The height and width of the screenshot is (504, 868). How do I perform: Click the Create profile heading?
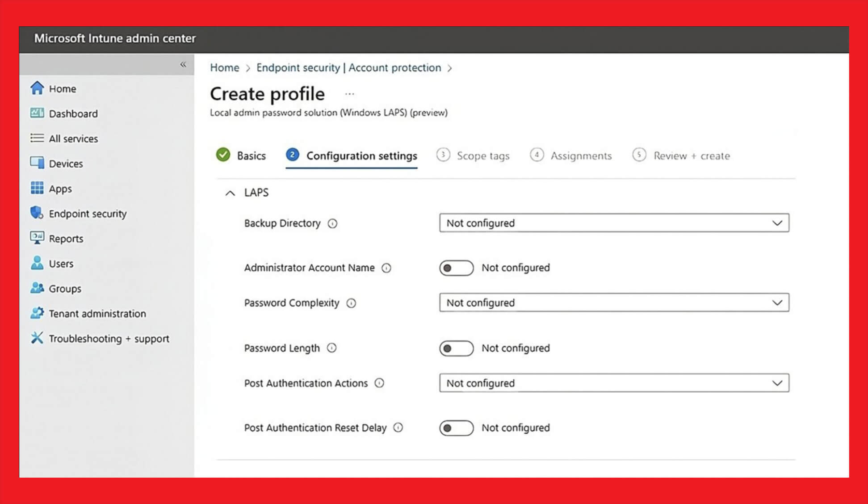(267, 94)
